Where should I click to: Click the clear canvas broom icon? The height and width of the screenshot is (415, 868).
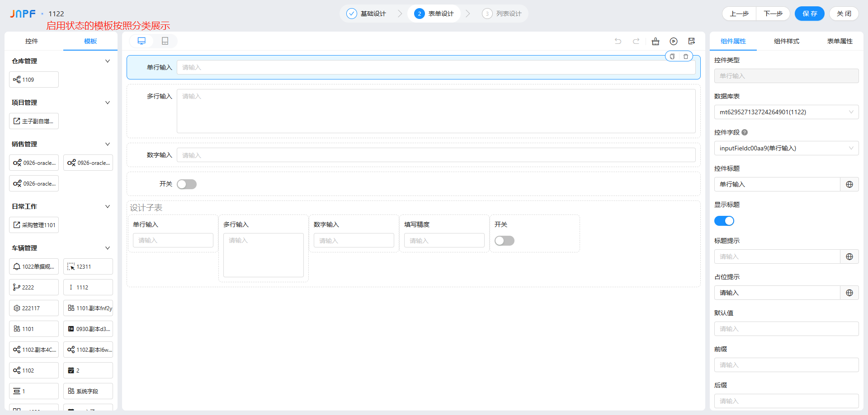tap(656, 41)
